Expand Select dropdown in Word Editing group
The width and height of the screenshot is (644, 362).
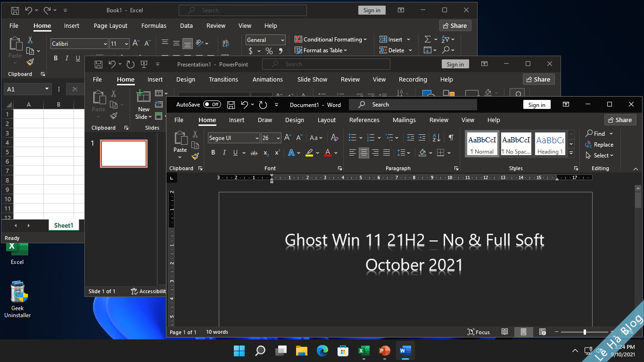tap(599, 156)
